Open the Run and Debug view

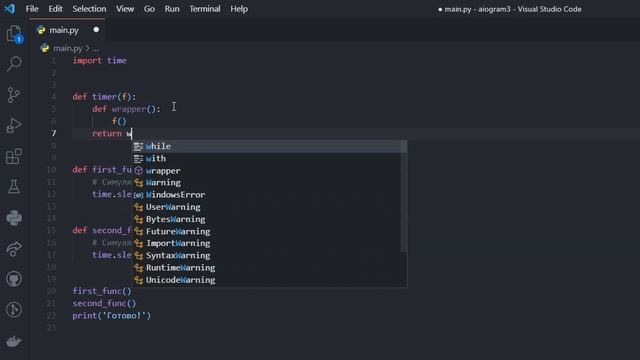pos(14,125)
